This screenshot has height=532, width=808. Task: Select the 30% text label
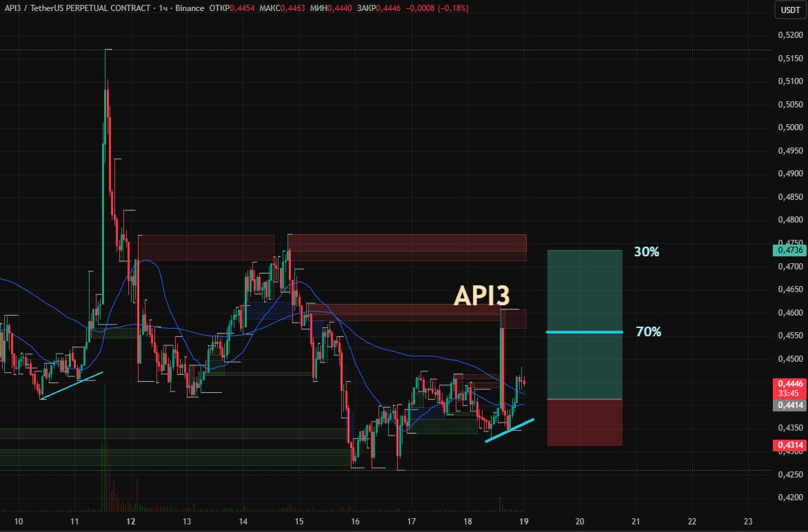646,252
